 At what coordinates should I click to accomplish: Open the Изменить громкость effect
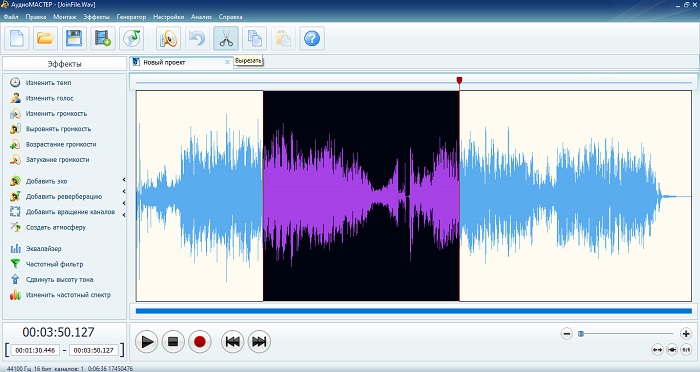56,113
